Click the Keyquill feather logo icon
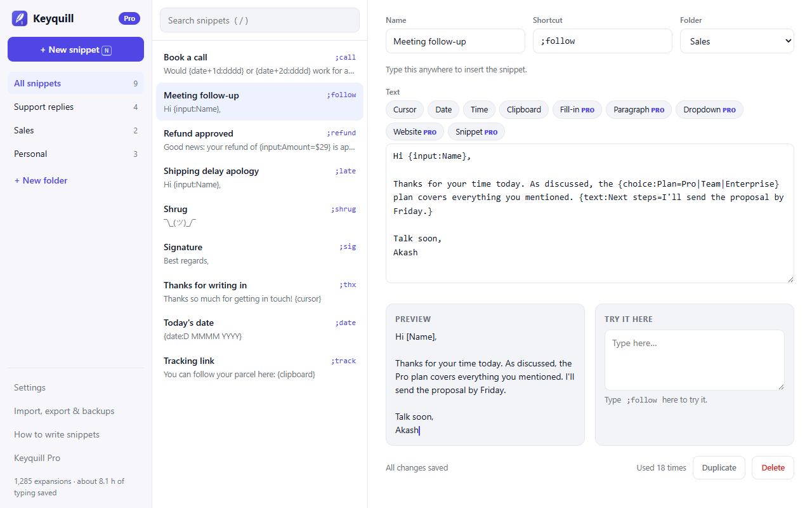The width and height of the screenshot is (812, 508). (20, 18)
